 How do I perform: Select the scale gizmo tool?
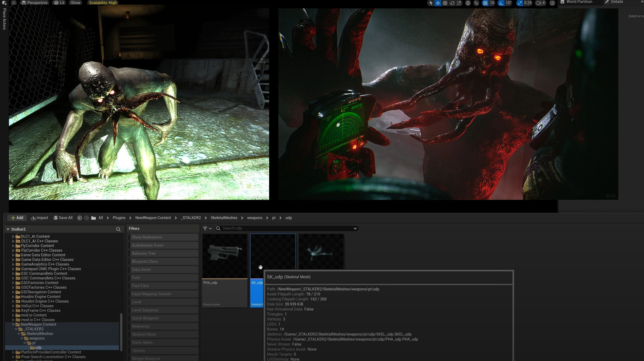click(x=459, y=3)
